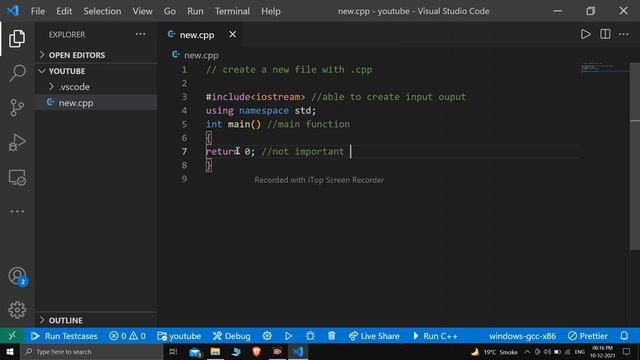This screenshot has width=640, height=360.
Task: Click the youtube folder status bar item
Action: click(x=179, y=336)
